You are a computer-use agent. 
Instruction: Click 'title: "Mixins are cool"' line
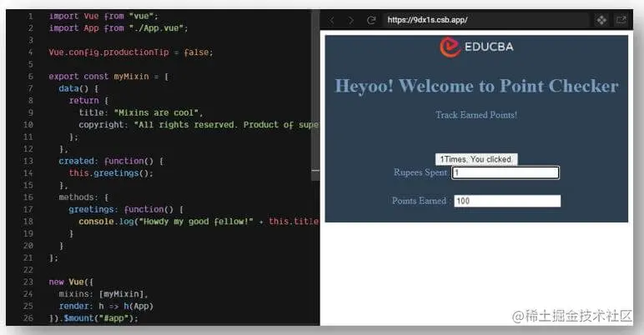141,112
